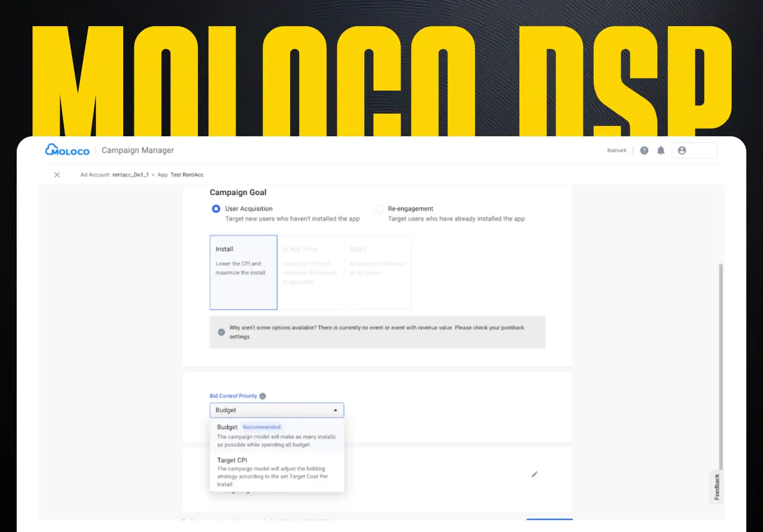Select User Acquisition radio button

click(216, 209)
